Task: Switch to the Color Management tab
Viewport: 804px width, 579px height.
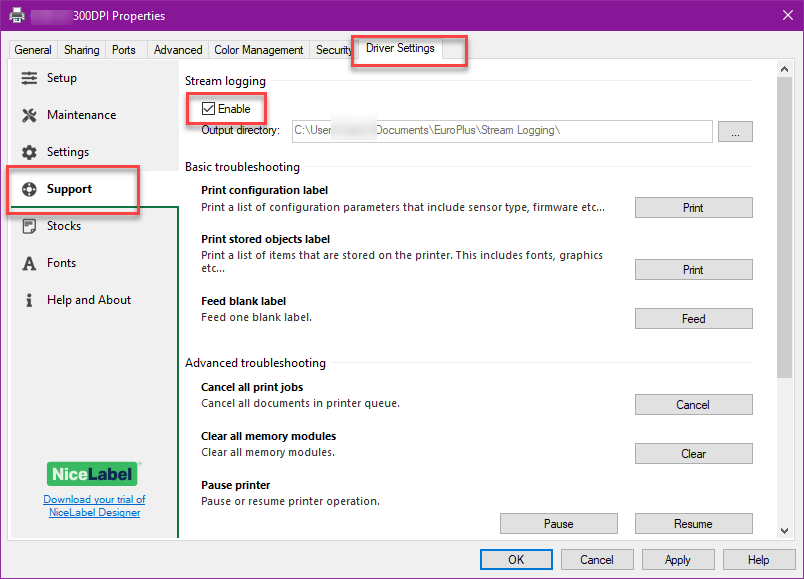Action: coord(258,50)
